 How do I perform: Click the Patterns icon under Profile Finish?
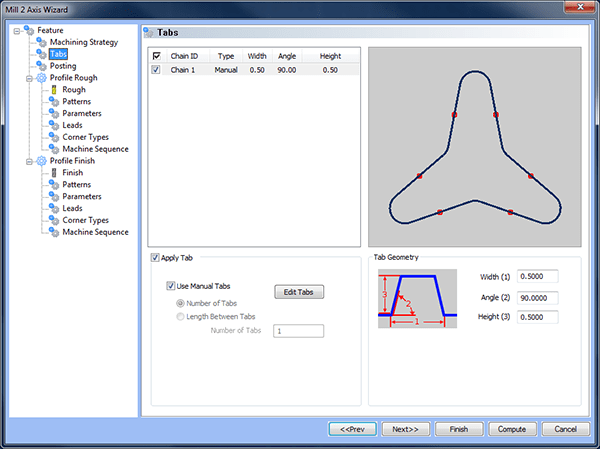pyautogui.click(x=54, y=184)
